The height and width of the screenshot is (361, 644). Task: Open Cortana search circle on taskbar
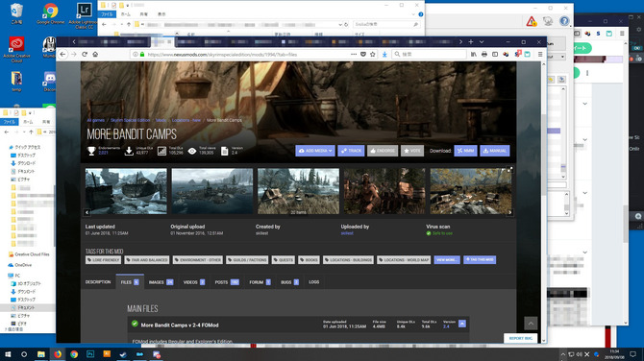(x=24, y=354)
